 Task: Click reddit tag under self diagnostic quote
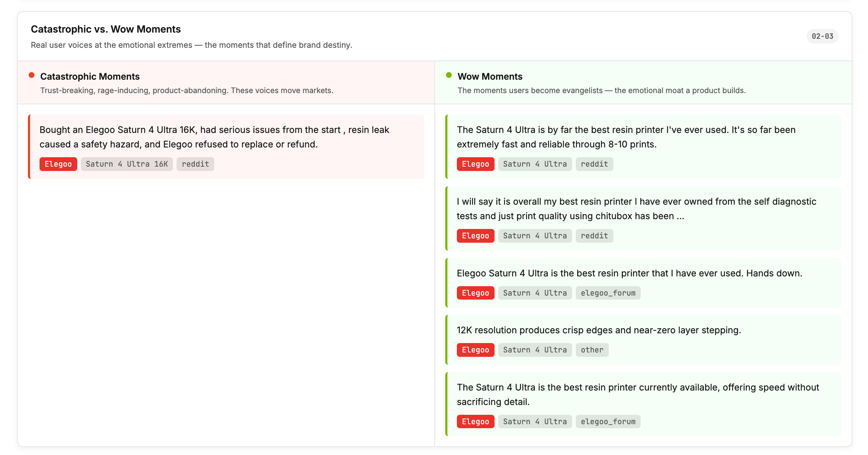594,236
